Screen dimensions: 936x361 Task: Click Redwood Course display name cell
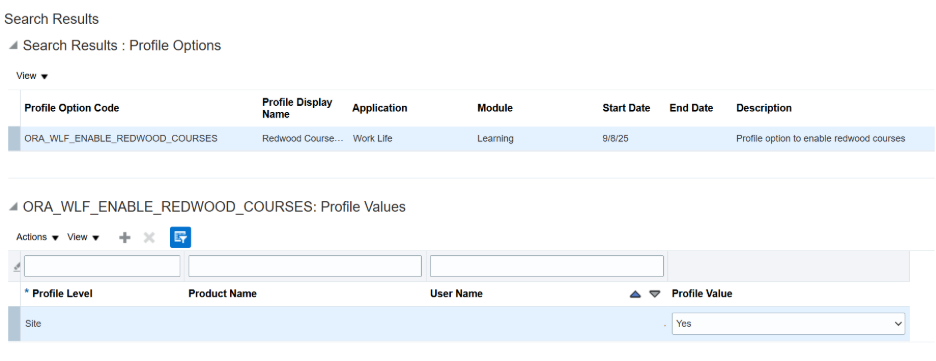tap(303, 138)
